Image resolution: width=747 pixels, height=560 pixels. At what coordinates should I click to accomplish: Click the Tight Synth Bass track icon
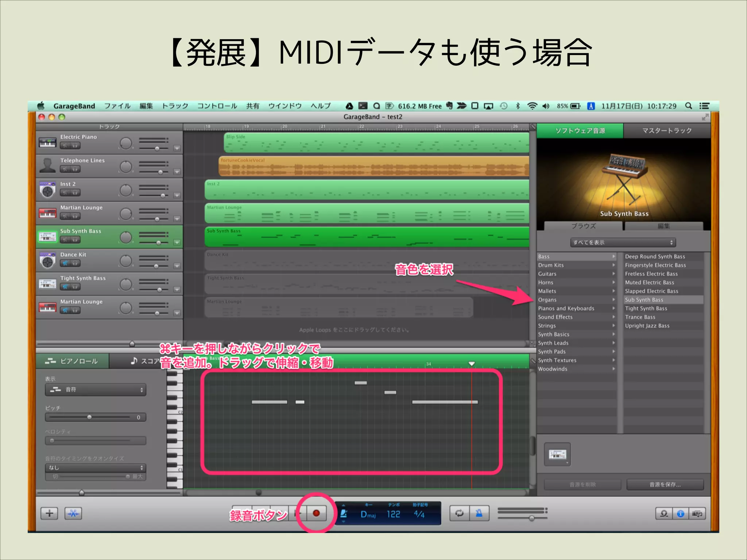click(x=47, y=284)
